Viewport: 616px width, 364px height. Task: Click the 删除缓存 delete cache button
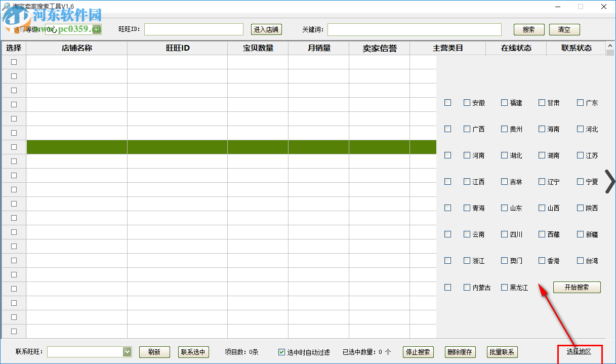click(x=460, y=352)
